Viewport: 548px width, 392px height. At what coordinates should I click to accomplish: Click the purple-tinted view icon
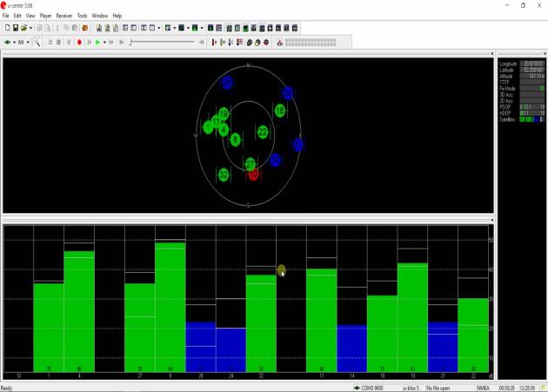click(x=219, y=28)
